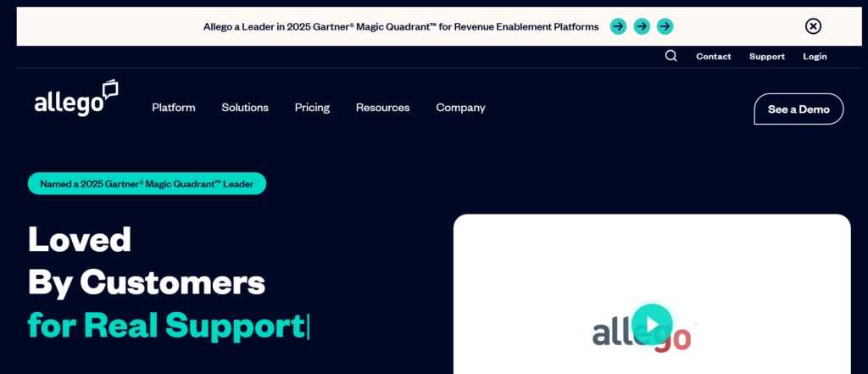The image size is (868, 374).
Task: Play the allego video
Action: pos(652,324)
